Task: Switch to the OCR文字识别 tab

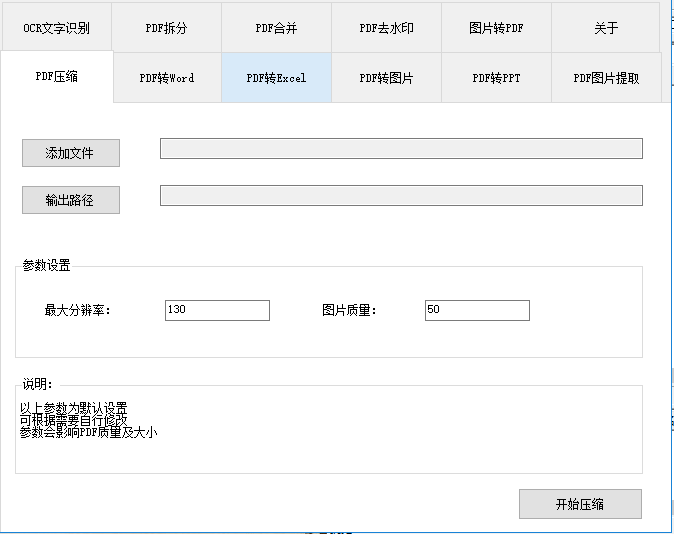Action: 56,28
